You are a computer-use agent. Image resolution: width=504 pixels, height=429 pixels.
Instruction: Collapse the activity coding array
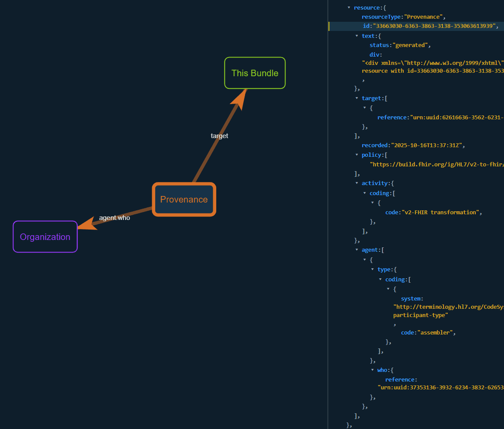coord(365,193)
